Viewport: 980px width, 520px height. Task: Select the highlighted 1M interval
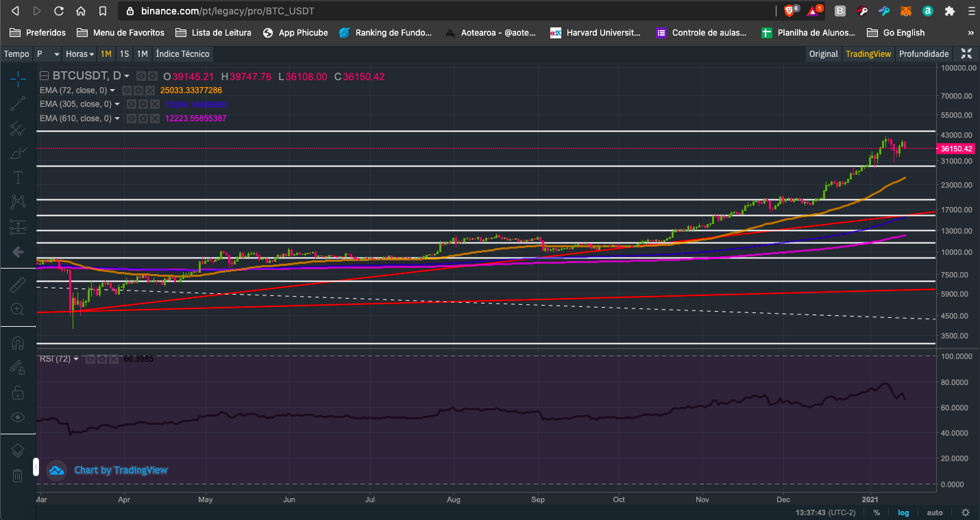(x=106, y=54)
